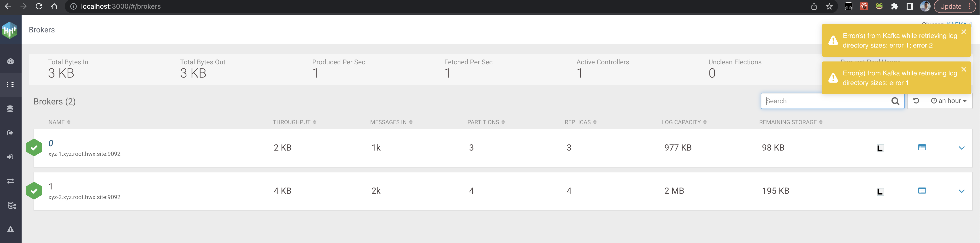This screenshot has width=980, height=243.
Task: Open the 'an hour' time range dropdown
Action: click(948, 101)
